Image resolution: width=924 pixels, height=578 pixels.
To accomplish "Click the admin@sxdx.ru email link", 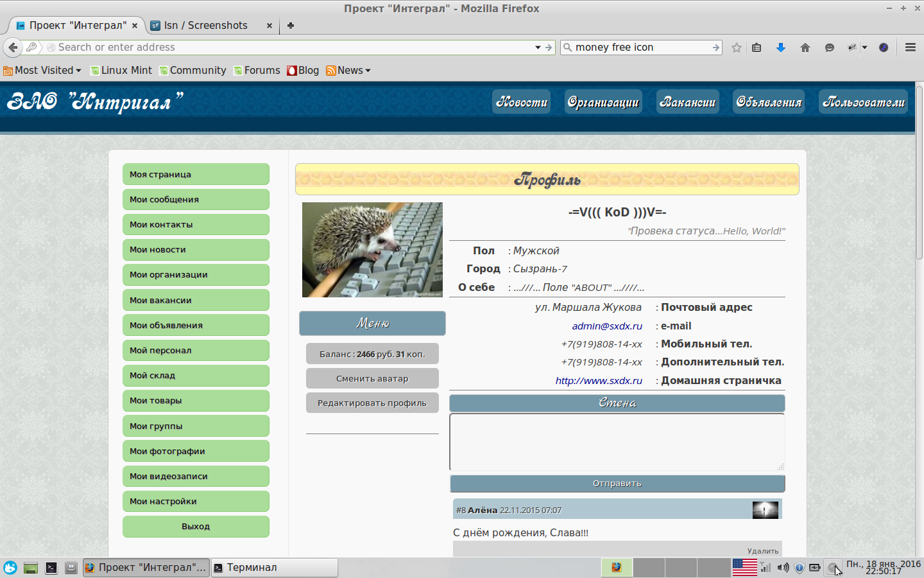I will point(606,326).
